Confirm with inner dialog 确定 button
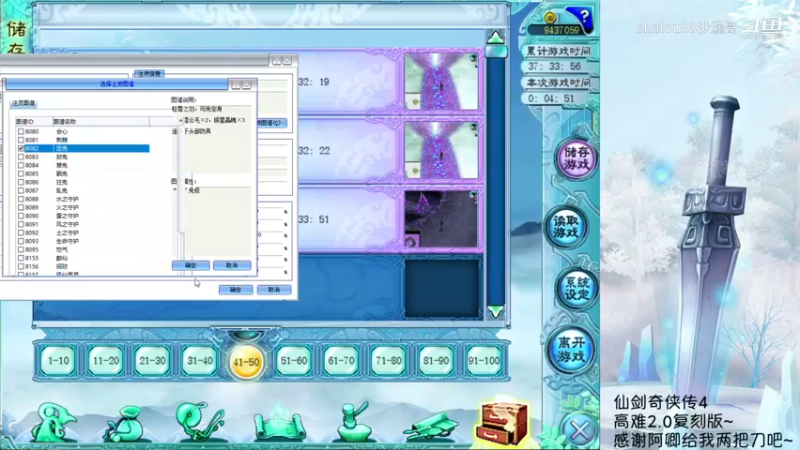The image size is (800, 450). point(190,265)
